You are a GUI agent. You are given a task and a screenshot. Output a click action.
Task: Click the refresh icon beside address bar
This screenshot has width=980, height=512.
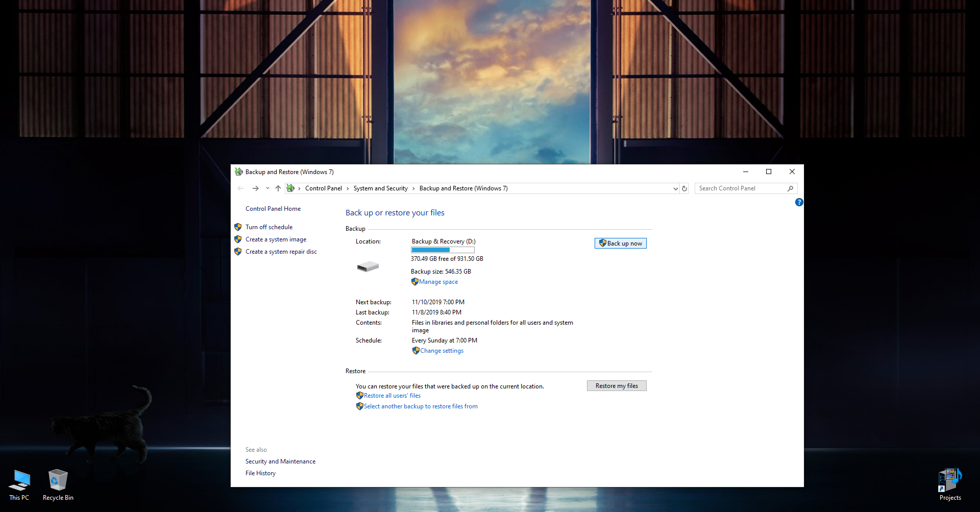coord(684,188)
